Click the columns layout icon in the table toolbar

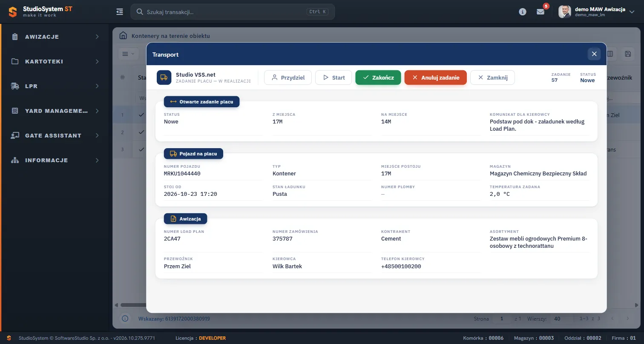[610, 54]
